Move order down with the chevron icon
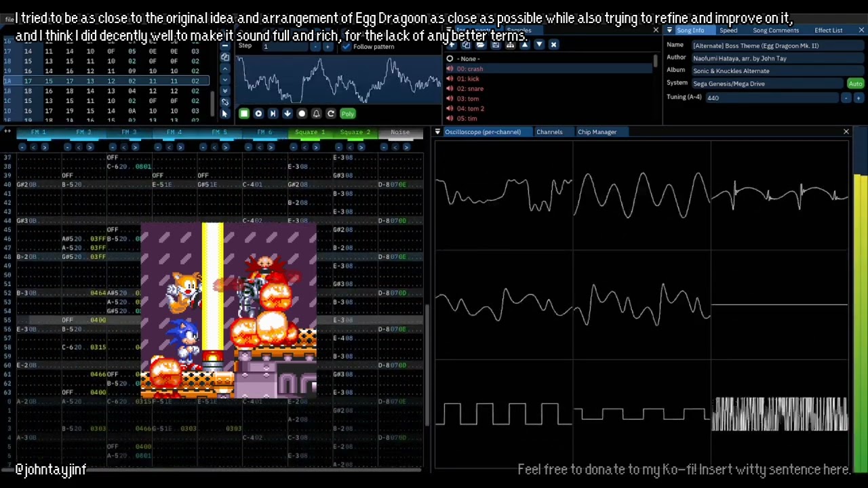This screenshot has width=868, height=488. [224, 80]
